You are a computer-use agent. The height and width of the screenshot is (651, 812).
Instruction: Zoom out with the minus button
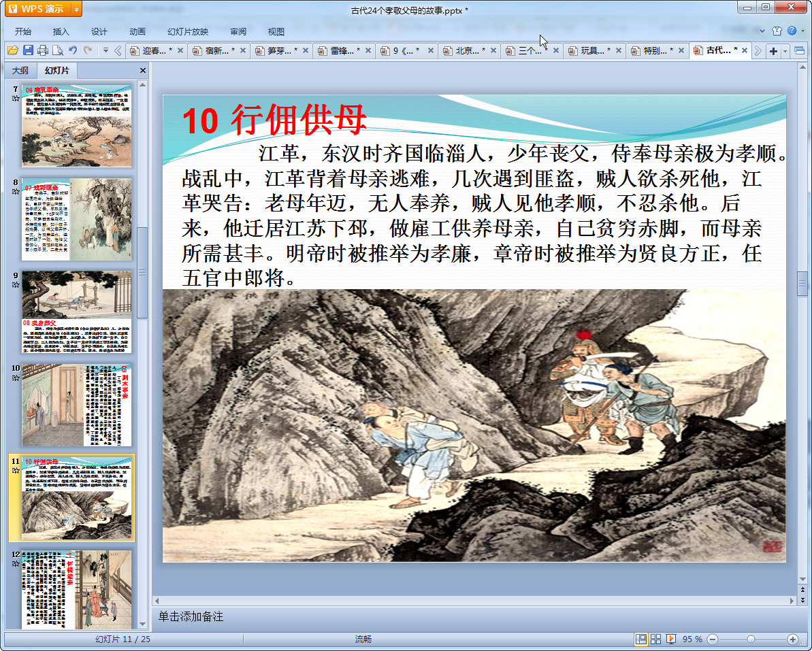[x=713, y=639]
